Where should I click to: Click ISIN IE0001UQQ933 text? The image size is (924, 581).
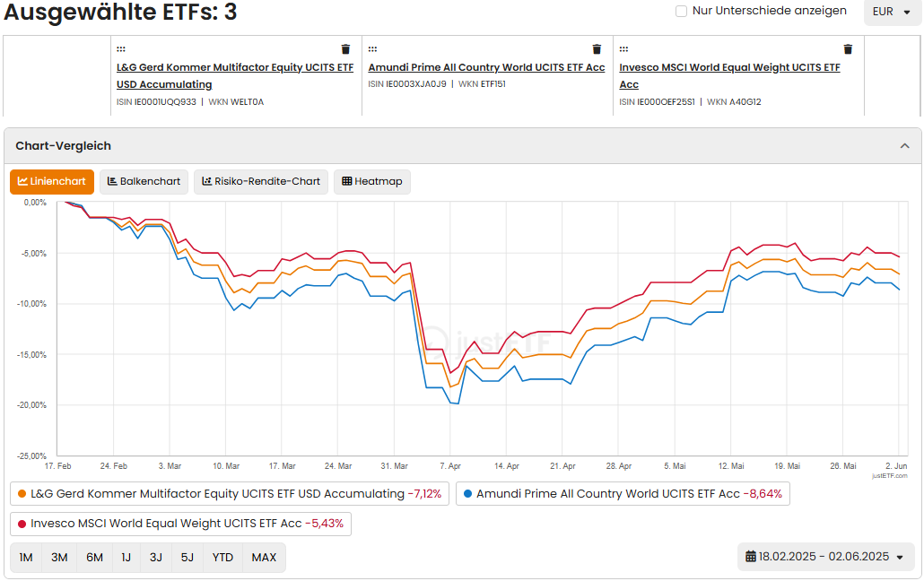(x=156, y=102)
